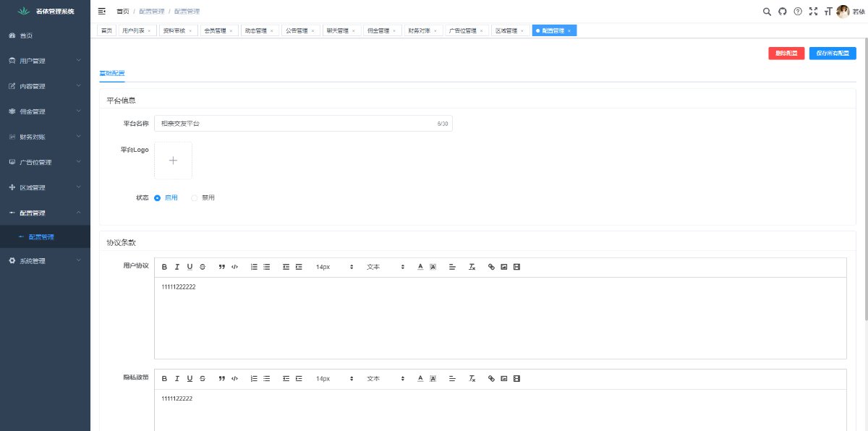Open the search icon in header

767,11
